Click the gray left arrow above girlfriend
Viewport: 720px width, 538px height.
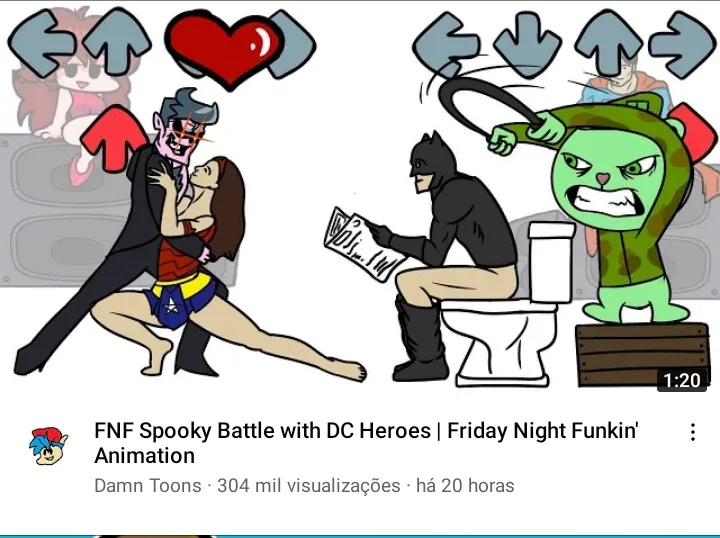(x=42, y=44)
